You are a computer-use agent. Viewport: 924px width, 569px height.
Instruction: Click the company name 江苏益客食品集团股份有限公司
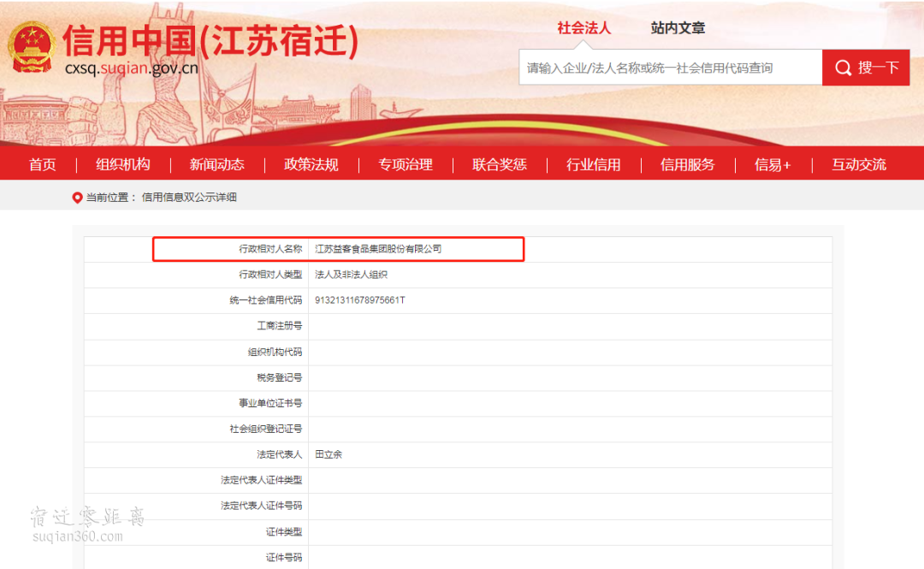(x=378, y=249)
